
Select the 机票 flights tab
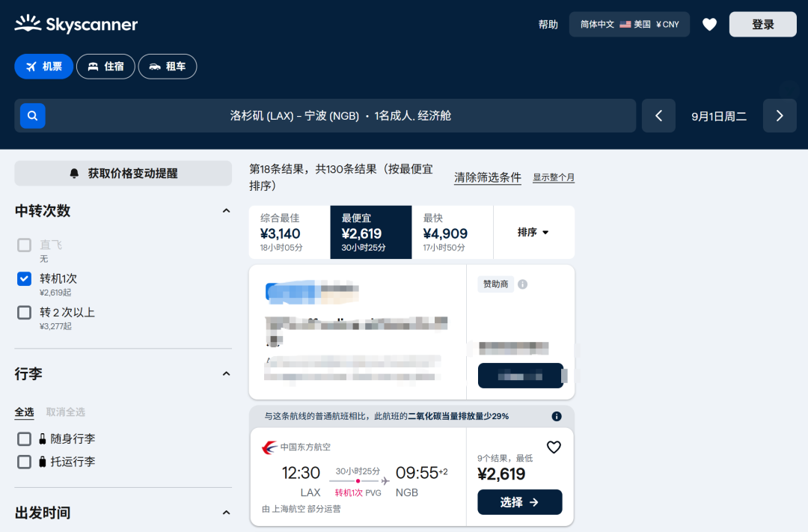click(44, 67)
